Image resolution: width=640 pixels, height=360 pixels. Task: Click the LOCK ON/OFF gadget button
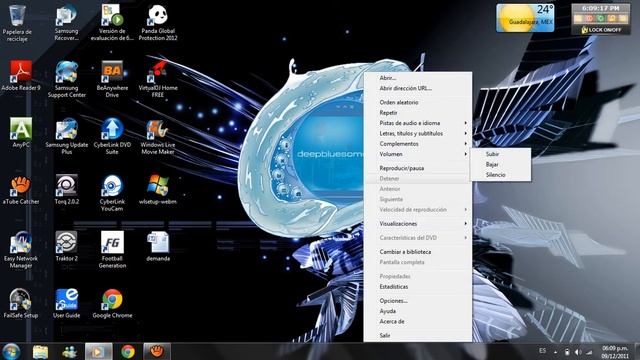tap(601, 30)
